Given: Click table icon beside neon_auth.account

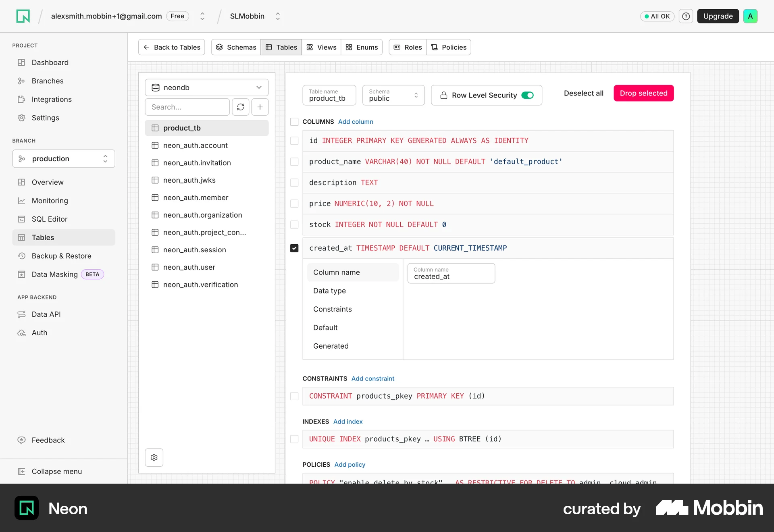Looking at the screenshot, I should point(155,145).
